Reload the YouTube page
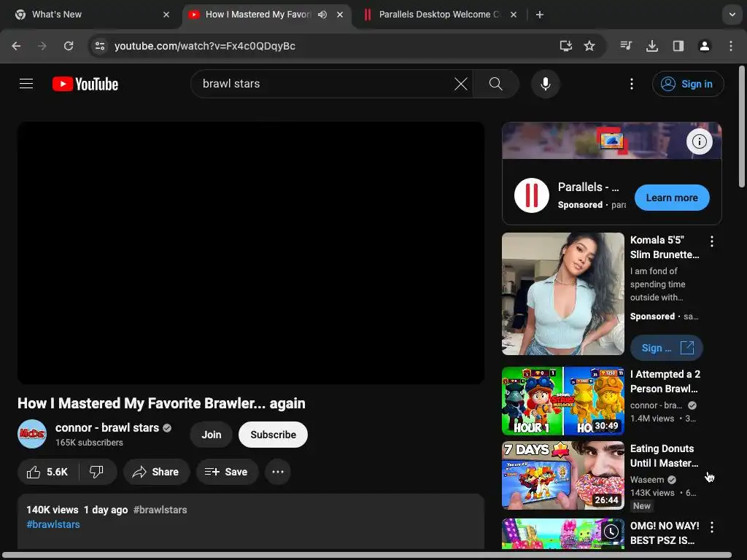 (69, 46)
